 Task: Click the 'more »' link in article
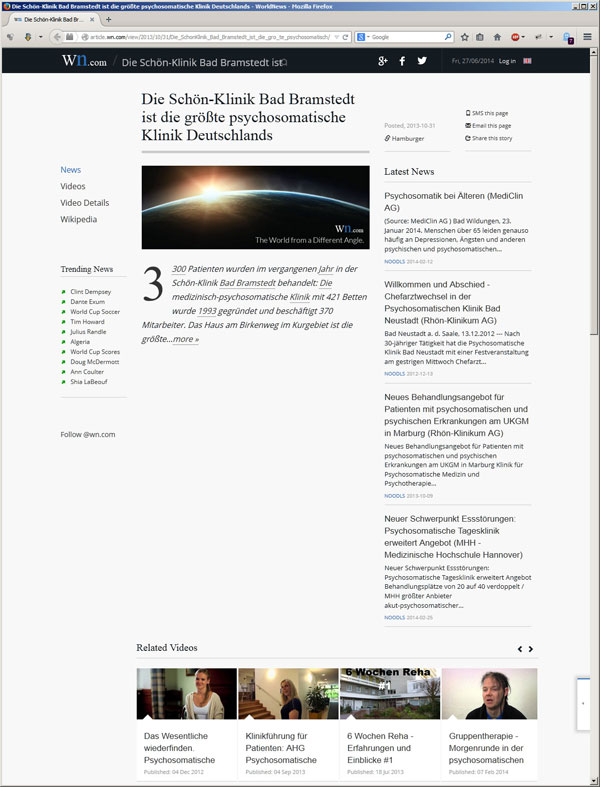tap(186, 339)
